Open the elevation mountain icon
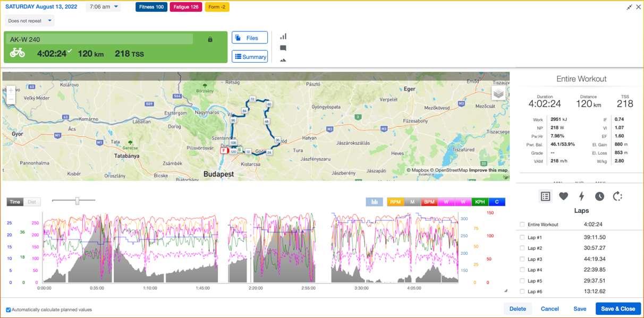 click(283, 60)
